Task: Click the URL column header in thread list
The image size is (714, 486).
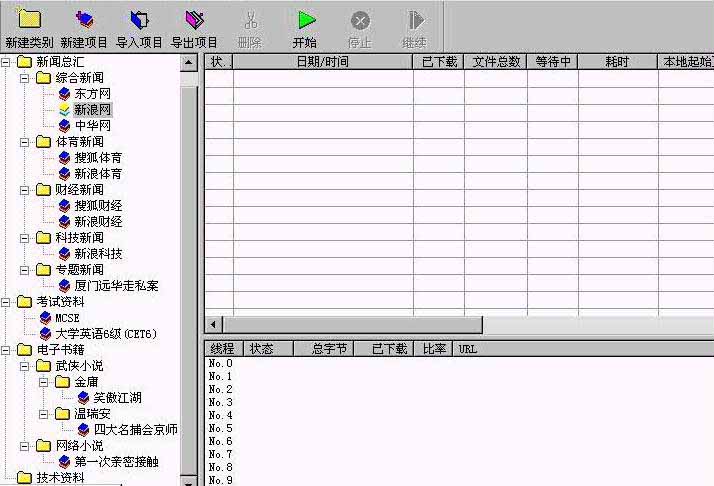Action: point(467,349)
